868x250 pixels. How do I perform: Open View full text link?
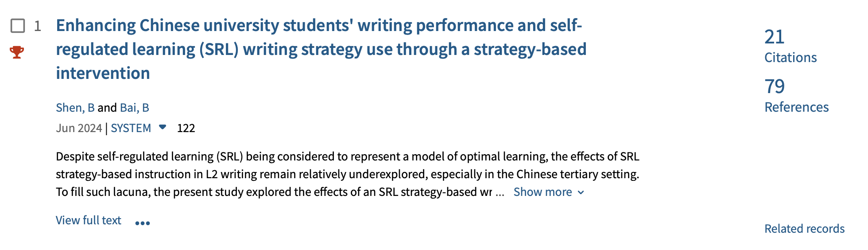[88, 220]
